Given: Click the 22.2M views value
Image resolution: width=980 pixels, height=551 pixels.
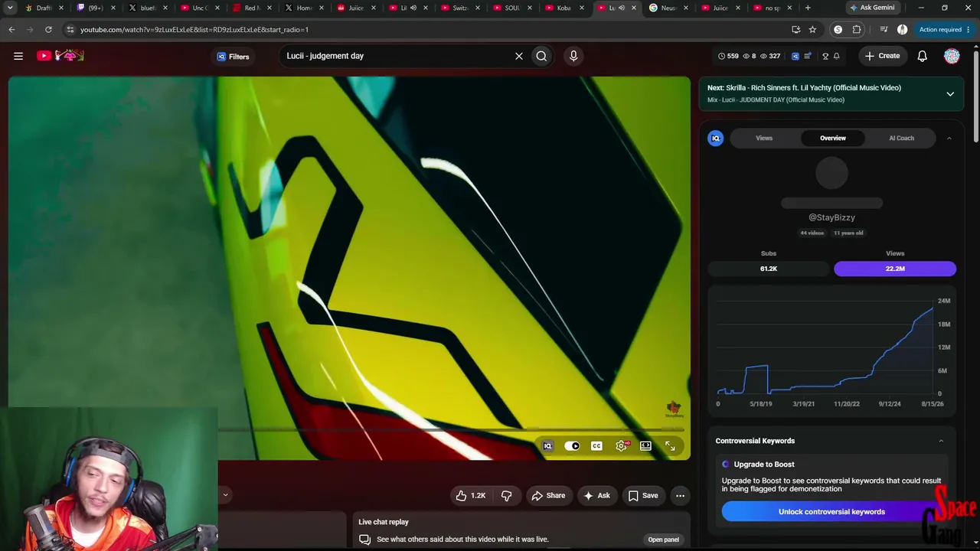Looking at the screenshot, I should click(895, 269).
